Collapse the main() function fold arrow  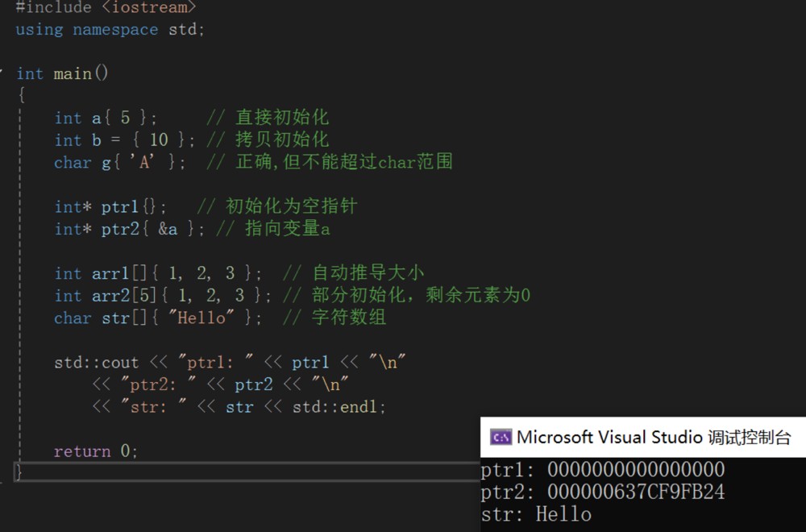click(x=2, y=73)
